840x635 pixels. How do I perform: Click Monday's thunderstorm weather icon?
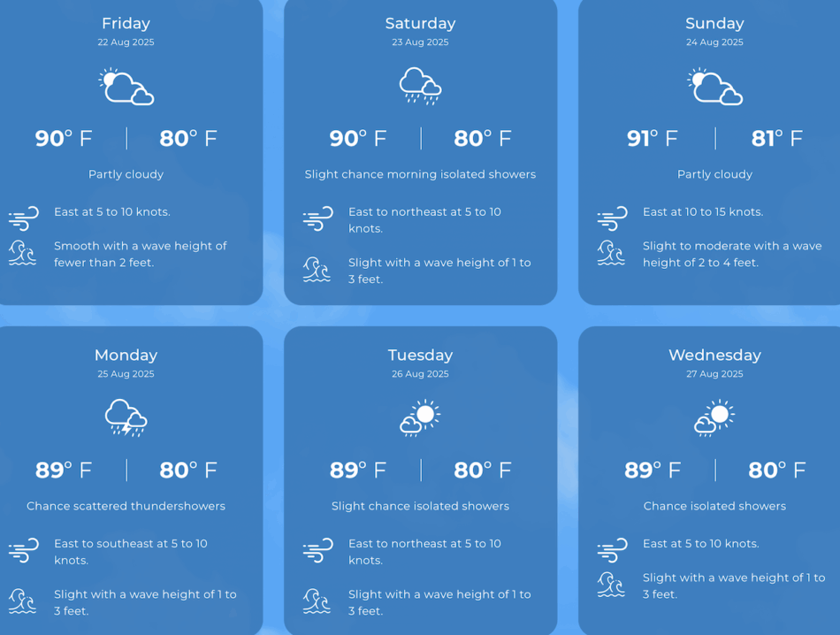coord(126,417)
